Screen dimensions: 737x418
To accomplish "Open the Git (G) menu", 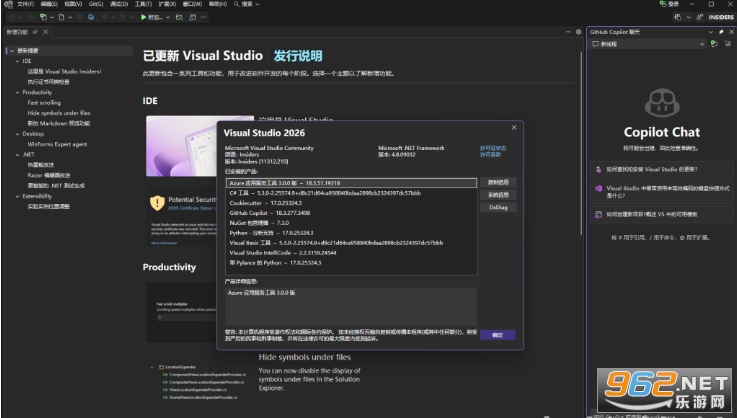I will point(95,4).
